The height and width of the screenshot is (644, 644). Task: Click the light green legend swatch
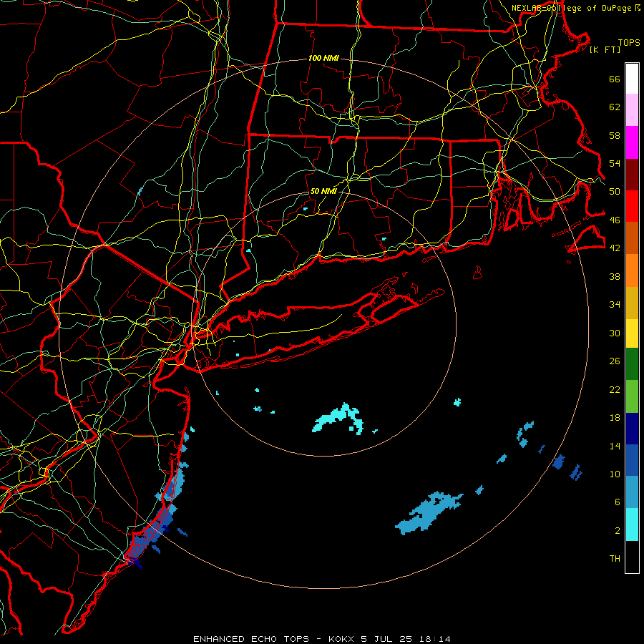(x=632, y=396)
